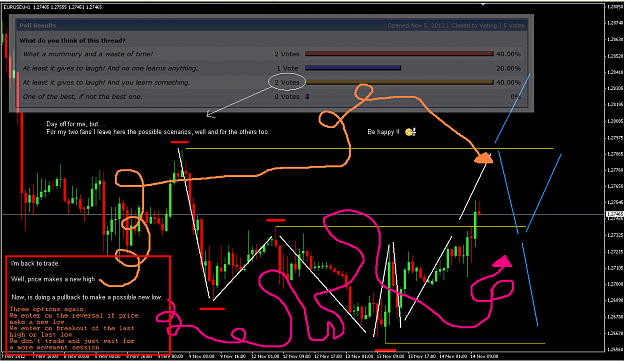Click the 20.00% percentage value

click(x=509, y=69)
